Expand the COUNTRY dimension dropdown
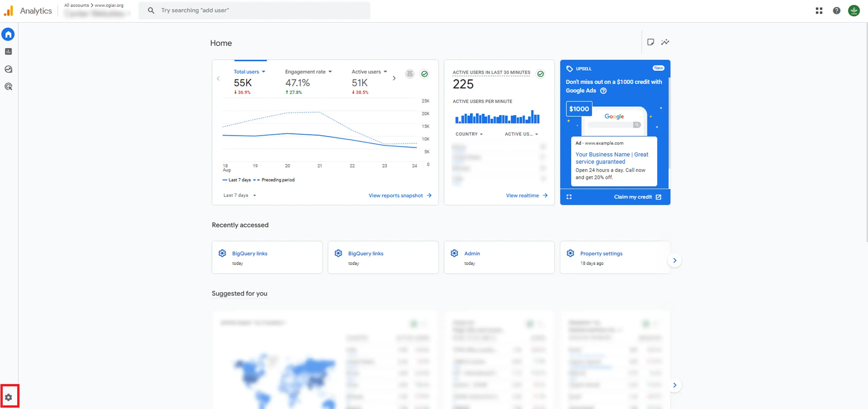 click(x=469, y=134)
